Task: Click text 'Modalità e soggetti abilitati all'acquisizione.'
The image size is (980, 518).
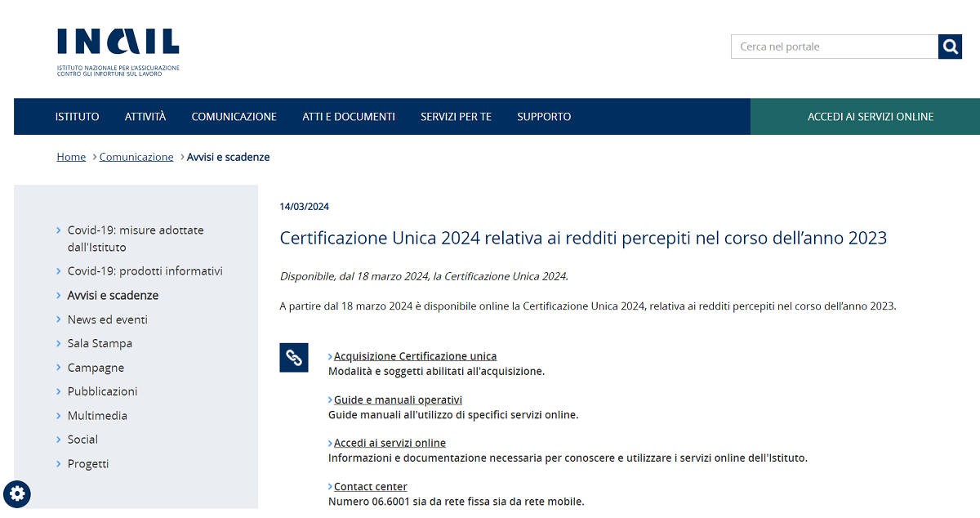Action: click(x=436, y=371)
